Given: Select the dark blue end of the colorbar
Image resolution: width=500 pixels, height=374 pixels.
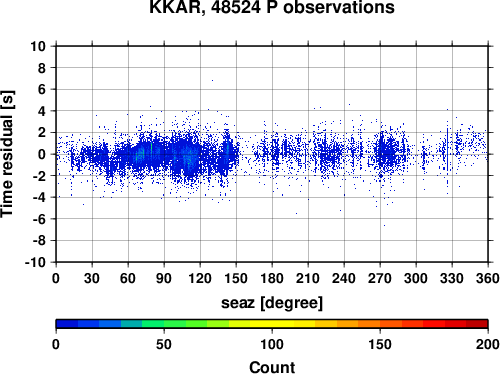Looking at the screenshot, I should click(67, 324).
